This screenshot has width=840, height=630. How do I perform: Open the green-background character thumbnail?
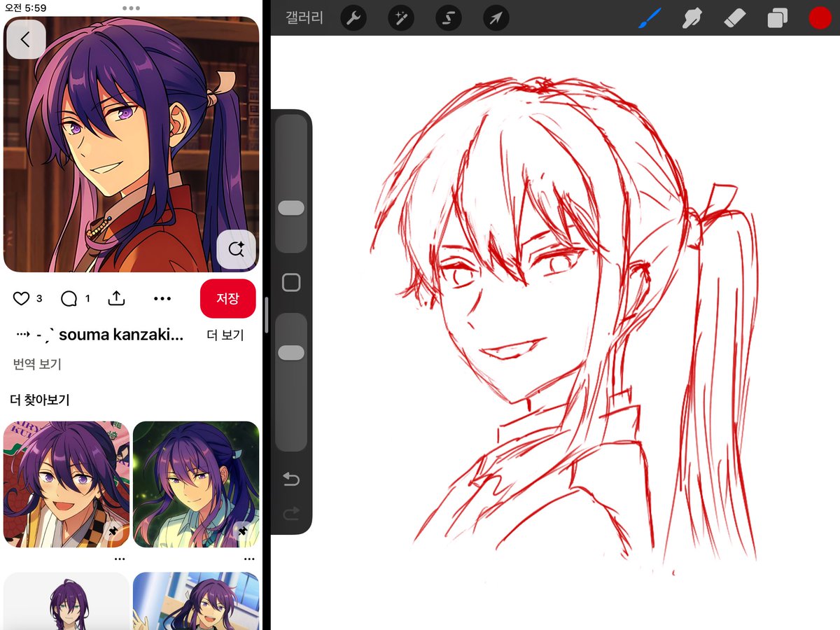[196, 484]
